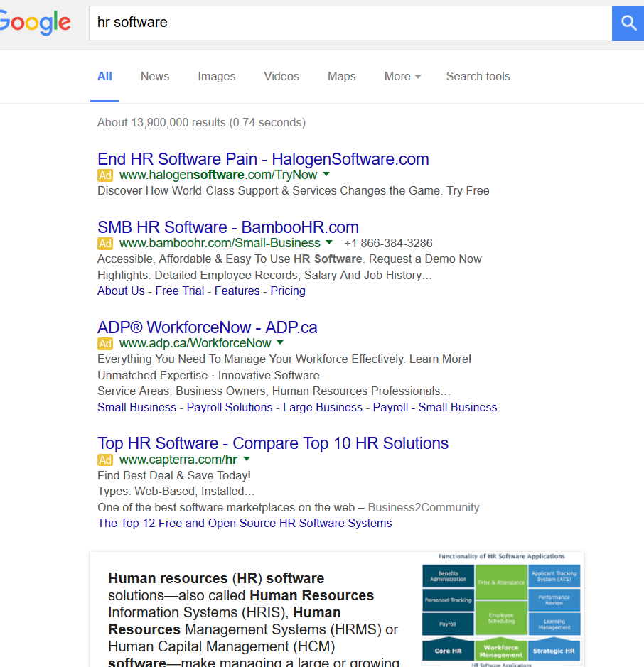Viewport: 644px width, 667px height.
Task: Open 'The Top 12 Free and Open Source' link
Action: coord(245,524)
